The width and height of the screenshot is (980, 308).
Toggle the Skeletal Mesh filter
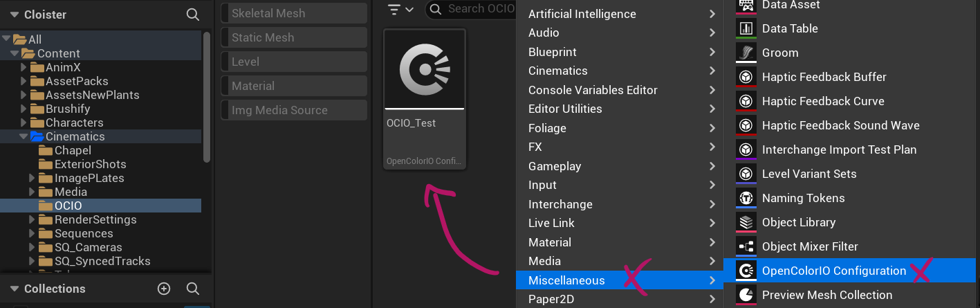coord(294,13)
